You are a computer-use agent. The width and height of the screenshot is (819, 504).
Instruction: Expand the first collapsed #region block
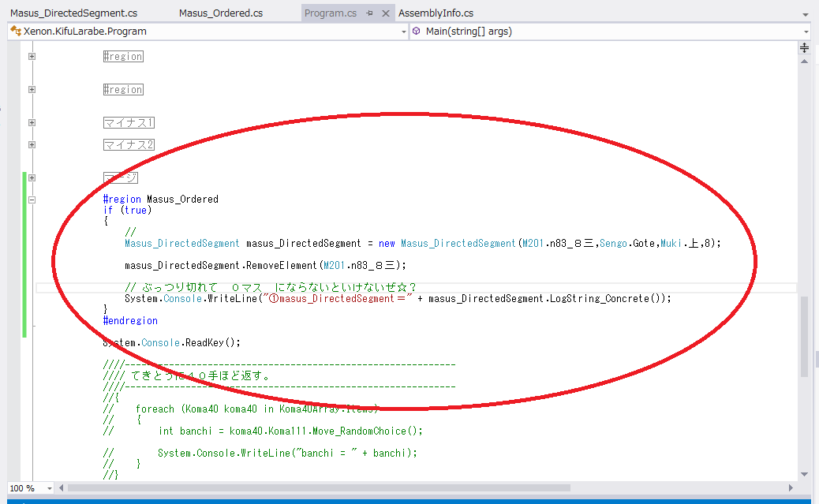[32, 57]
